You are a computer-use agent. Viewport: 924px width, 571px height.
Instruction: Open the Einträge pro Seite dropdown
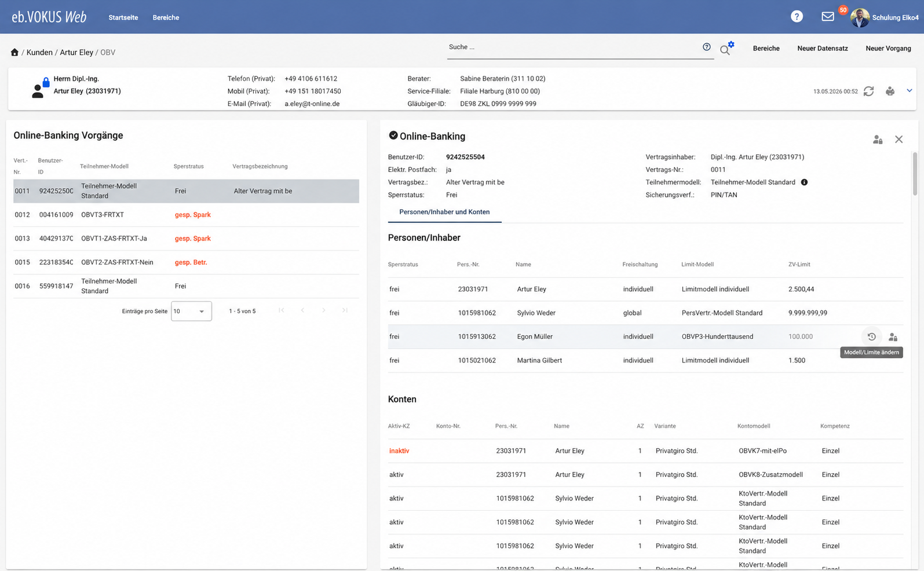pos(191,311)
